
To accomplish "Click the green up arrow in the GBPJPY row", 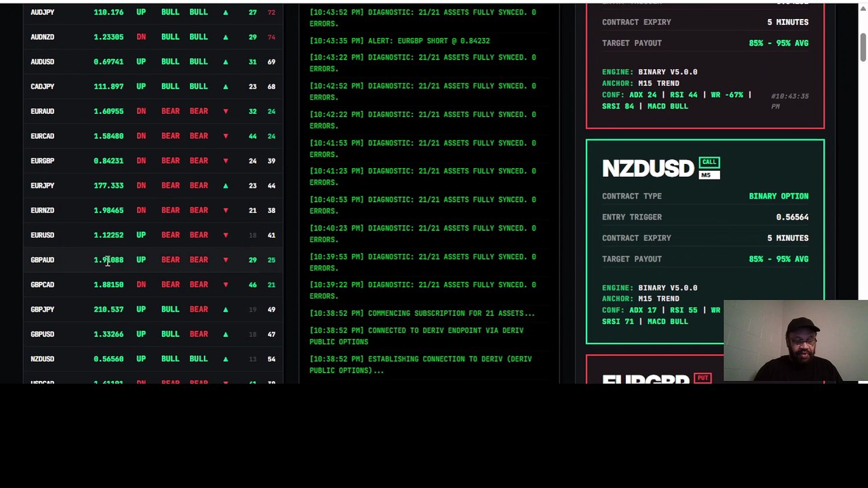I will click(226, 309).
